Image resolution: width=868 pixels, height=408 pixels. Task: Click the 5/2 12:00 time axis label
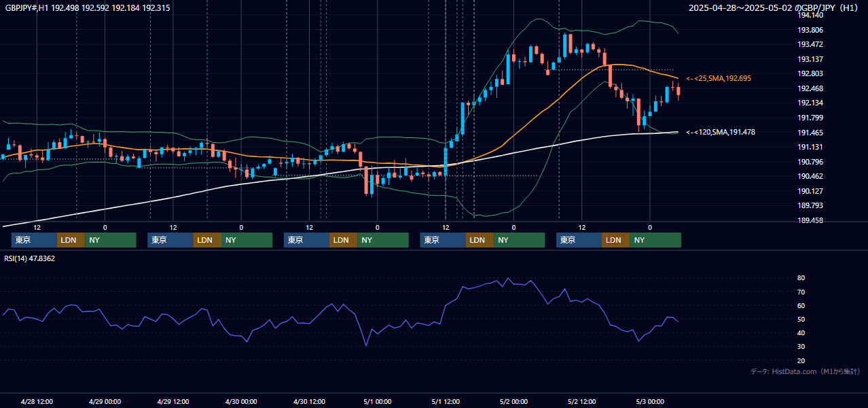(582, 401)
